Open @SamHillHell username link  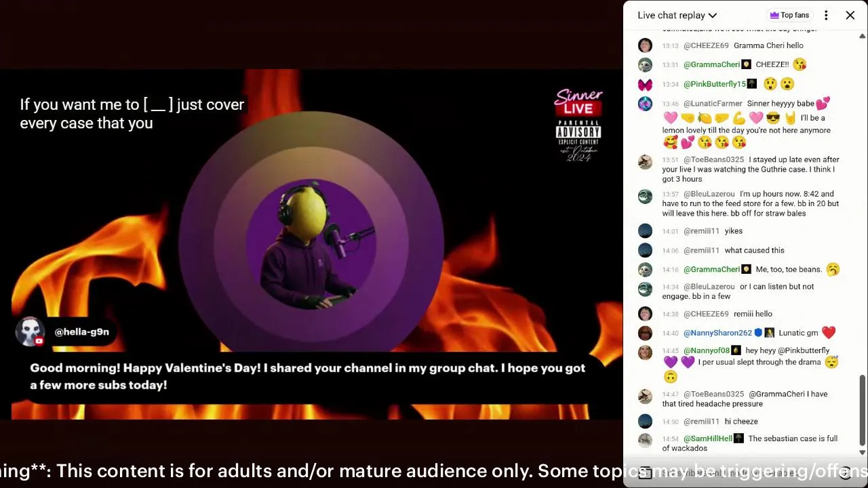(x=708, y=439)
